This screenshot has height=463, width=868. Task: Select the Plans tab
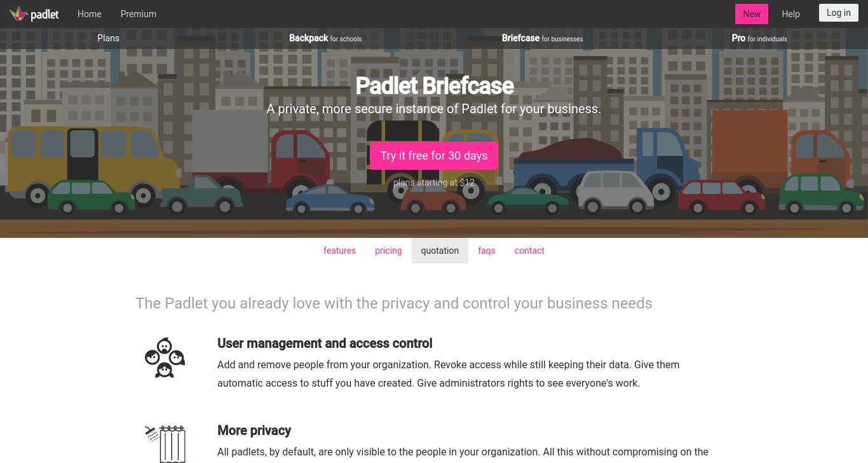pos(109,38)
